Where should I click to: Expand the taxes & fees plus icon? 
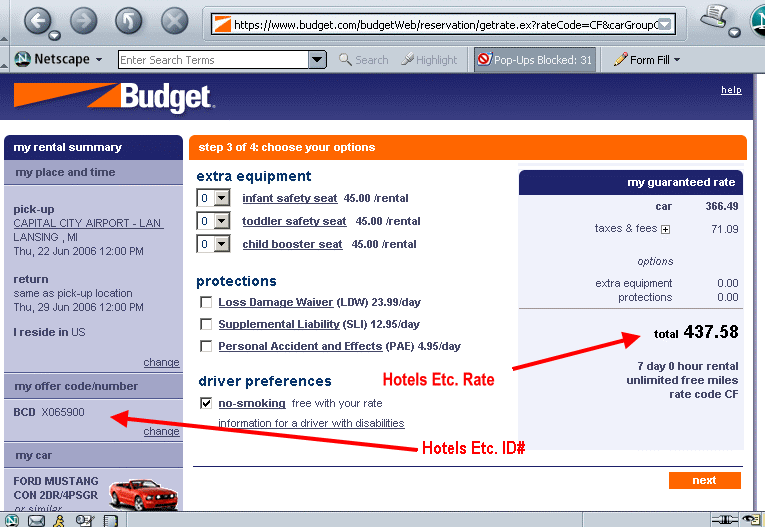pos(665,229)
